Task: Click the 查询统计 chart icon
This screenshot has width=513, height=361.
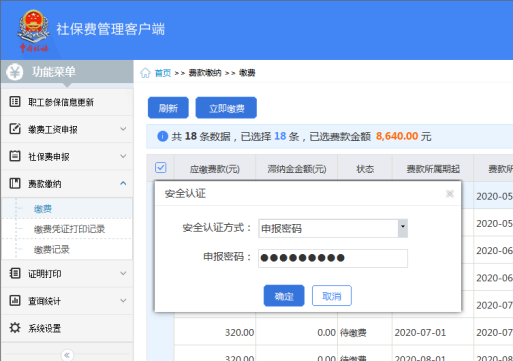Action: [15, 300]
